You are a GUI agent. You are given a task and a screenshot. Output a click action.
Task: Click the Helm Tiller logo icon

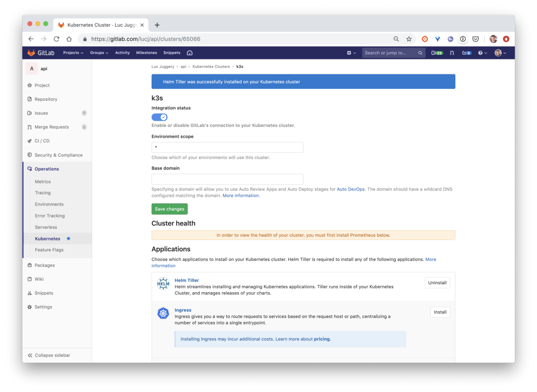click(x=163, y=284)
